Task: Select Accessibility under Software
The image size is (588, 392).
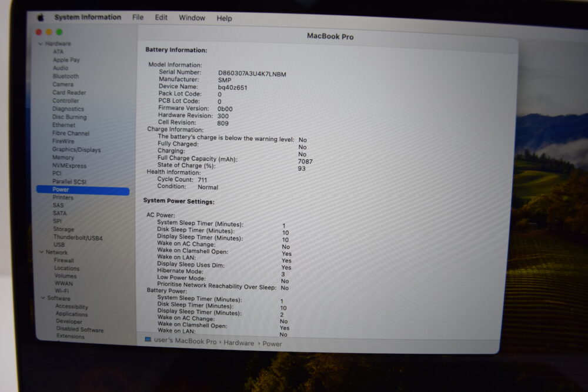Action: [72, 307]
